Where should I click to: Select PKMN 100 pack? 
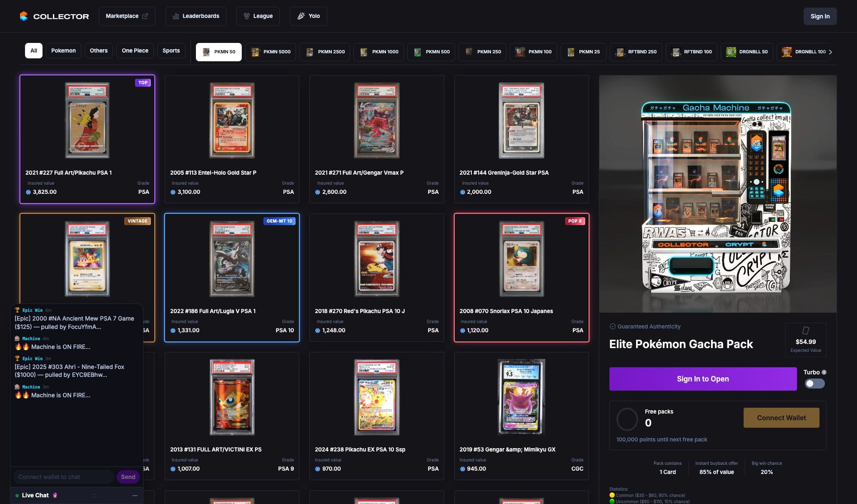[534, 52]
